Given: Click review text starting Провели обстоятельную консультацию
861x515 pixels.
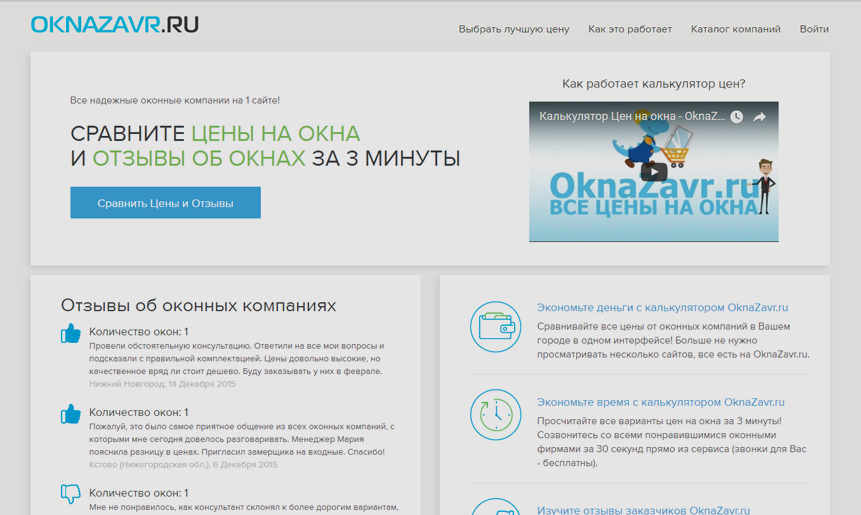Looking at the screenshot, I should click(237, 359).
